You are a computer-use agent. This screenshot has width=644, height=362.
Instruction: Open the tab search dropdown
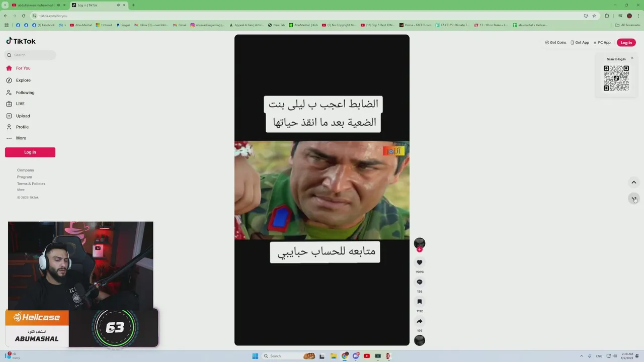(x=5, y=5)
